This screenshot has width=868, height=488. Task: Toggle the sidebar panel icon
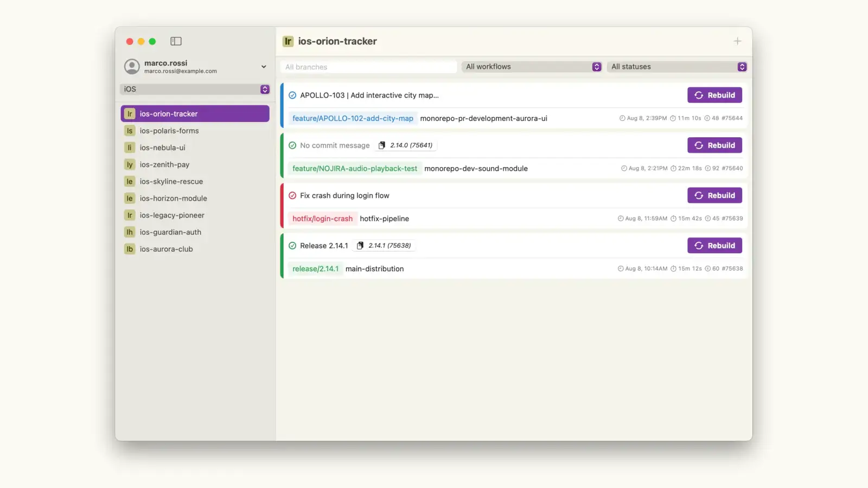[x=176, y=41]
